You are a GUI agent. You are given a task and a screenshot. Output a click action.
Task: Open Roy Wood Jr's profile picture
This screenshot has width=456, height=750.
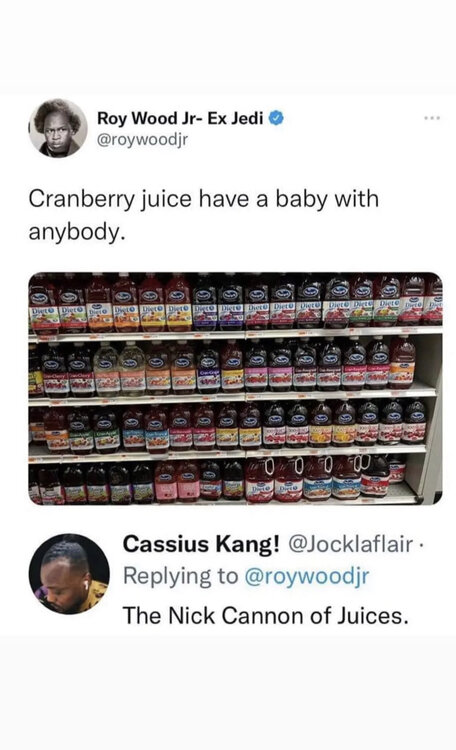[x=58, y=128]
